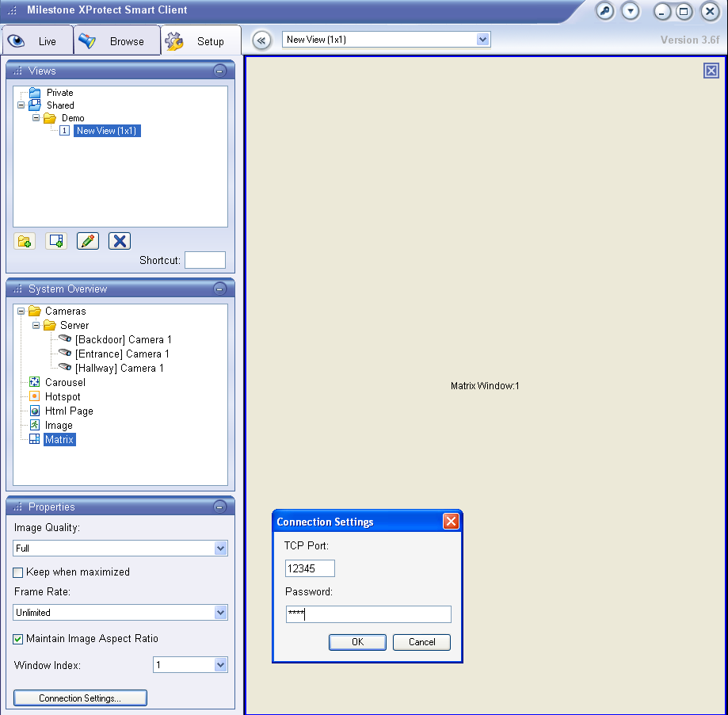Select the Matrix item
728x715 pixels.
59,439
